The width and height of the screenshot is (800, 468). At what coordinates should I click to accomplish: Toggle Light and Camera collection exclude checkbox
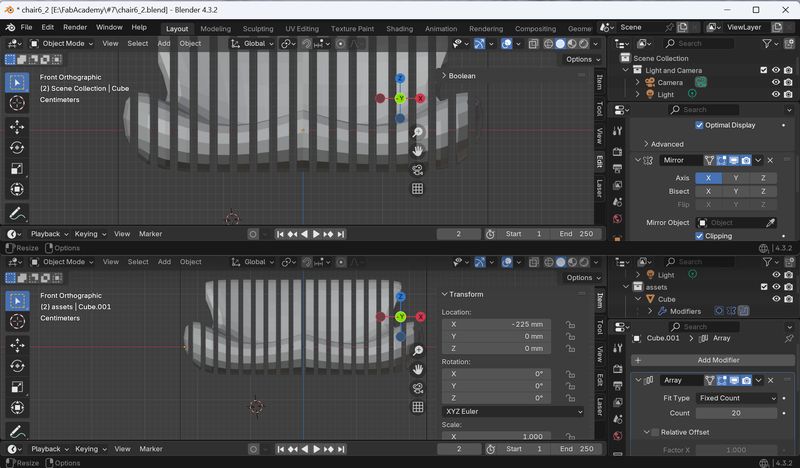[763, 70]
